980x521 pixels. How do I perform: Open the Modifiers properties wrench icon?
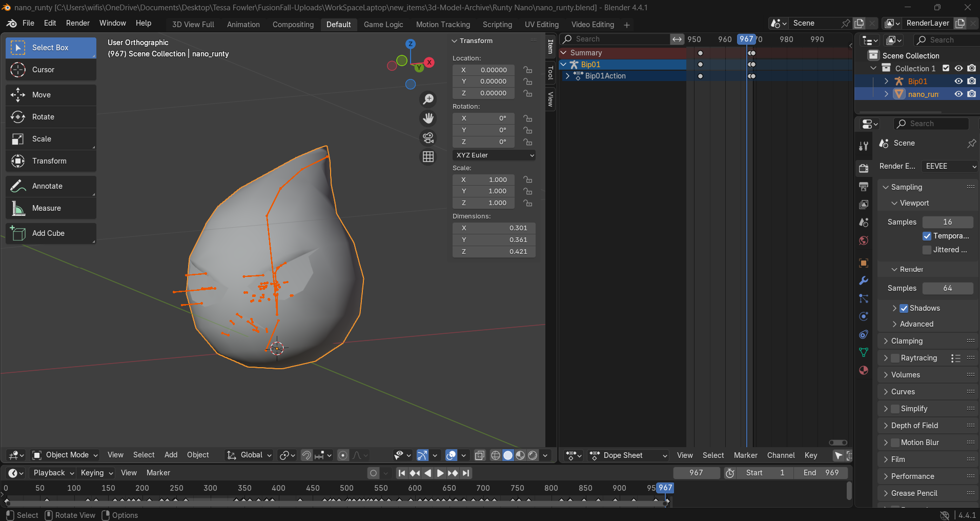coord(864,280)
